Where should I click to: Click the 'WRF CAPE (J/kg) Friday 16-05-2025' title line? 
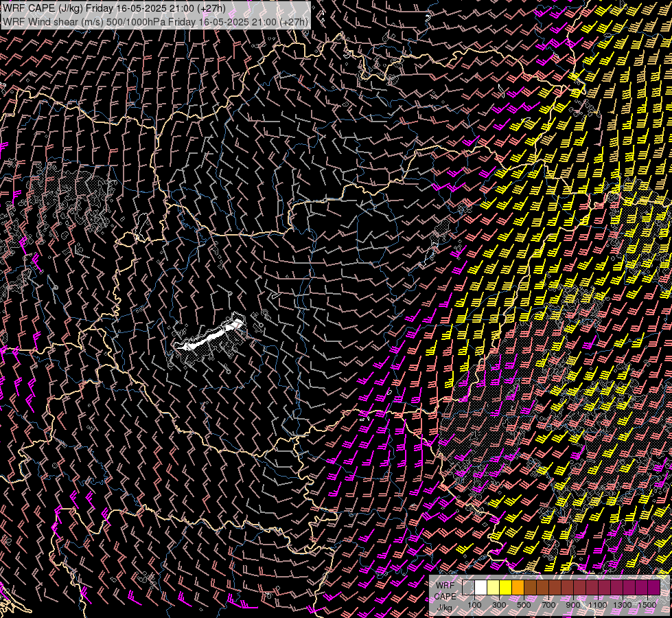pos(114,8)
